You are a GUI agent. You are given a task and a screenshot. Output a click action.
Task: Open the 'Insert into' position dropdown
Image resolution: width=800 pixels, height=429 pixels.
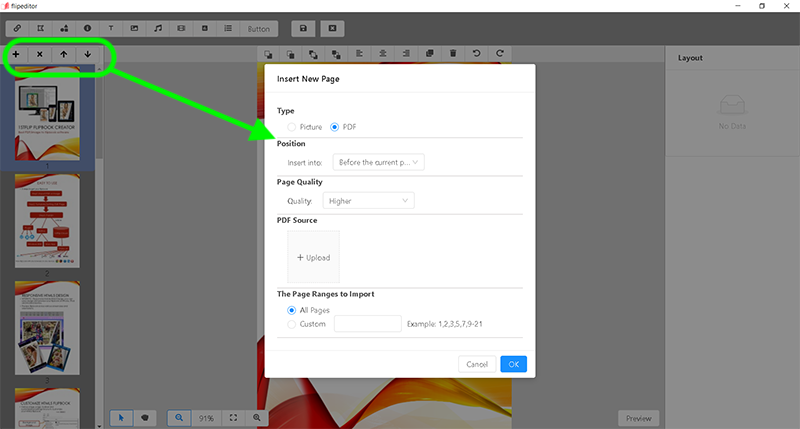[379, 162]
